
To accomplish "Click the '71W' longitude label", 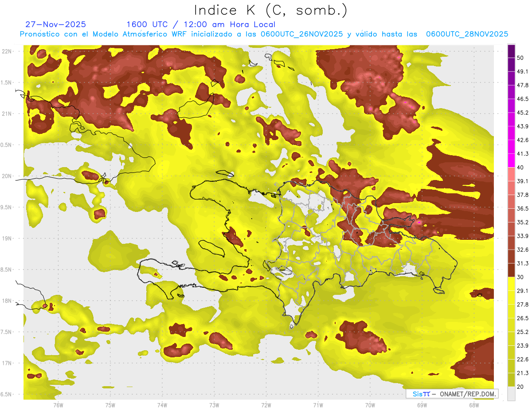I will 318,405.
